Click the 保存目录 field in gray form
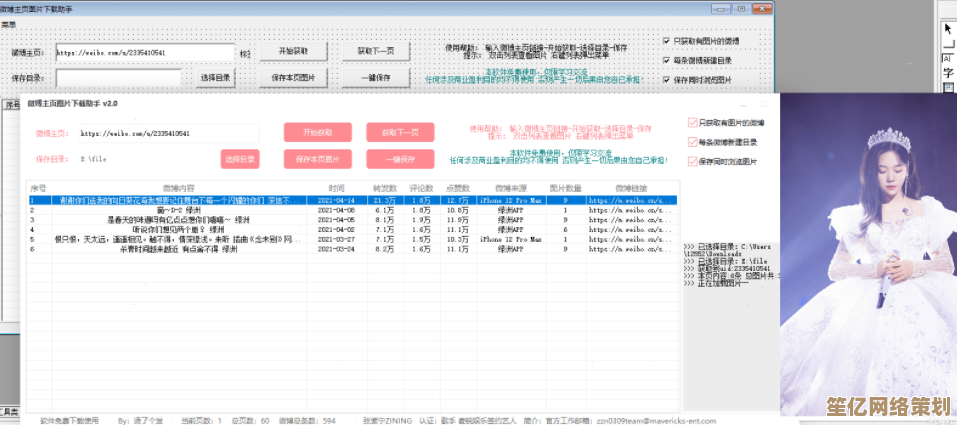Screen dimensions: 957x425 pyautogui.click(x=118, y=77)
